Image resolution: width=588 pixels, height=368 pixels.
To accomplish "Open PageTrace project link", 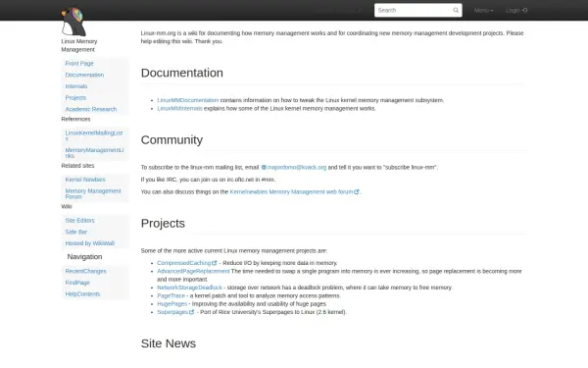I will [x=171, y=296].
